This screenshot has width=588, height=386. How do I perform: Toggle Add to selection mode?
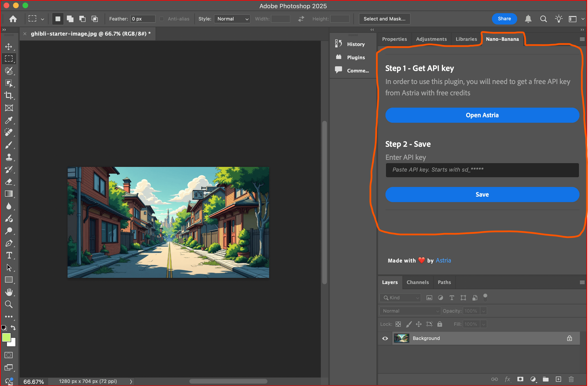(x=70, y=19)
